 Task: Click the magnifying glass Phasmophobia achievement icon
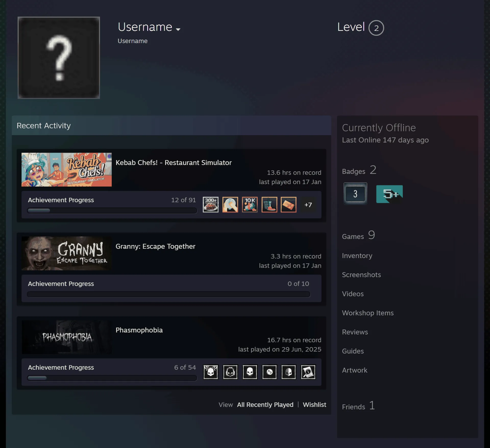point(308,372)
